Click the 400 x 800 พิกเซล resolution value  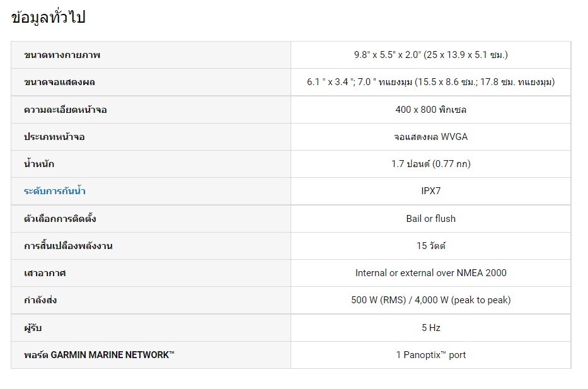click(431, 110)
